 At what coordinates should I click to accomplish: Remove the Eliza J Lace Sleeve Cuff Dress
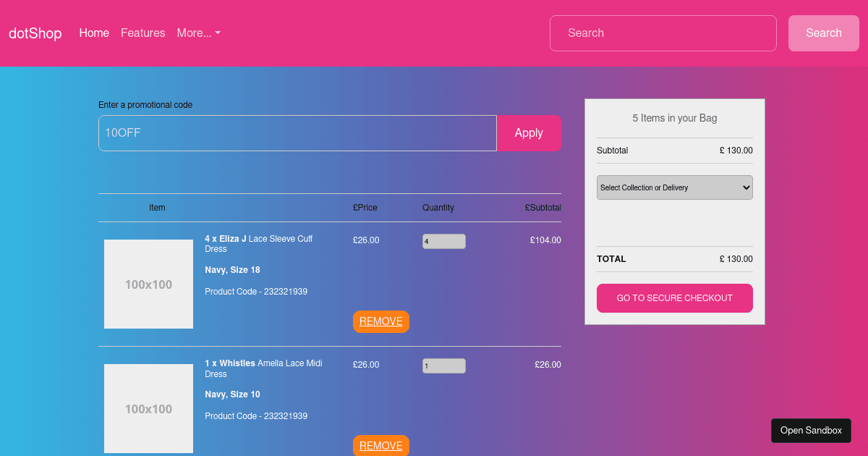tap(380, 321)
